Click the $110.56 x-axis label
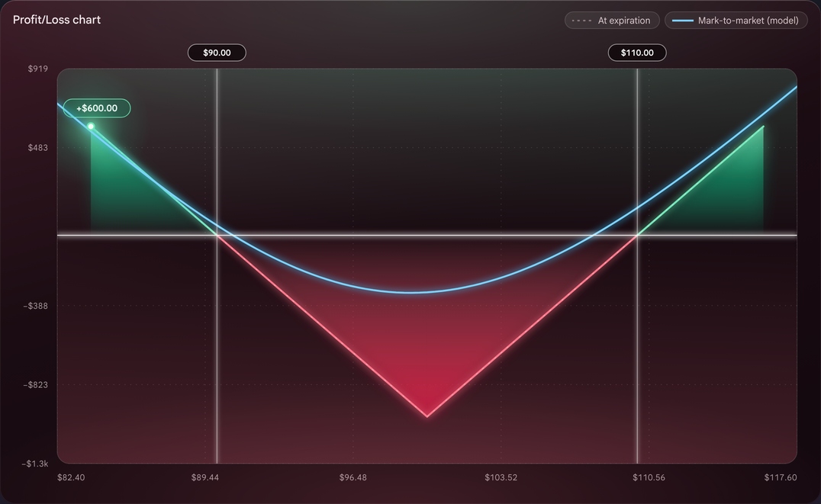The height and width of the screenshot is (504, 821). (x=649, y=477)
